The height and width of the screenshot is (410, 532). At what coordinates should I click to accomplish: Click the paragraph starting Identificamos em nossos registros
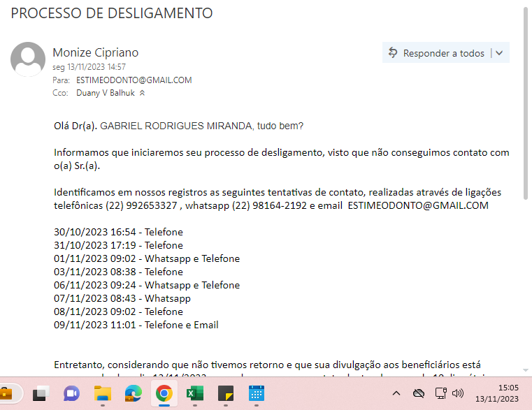pyautogui.click(x=278, y=199)
